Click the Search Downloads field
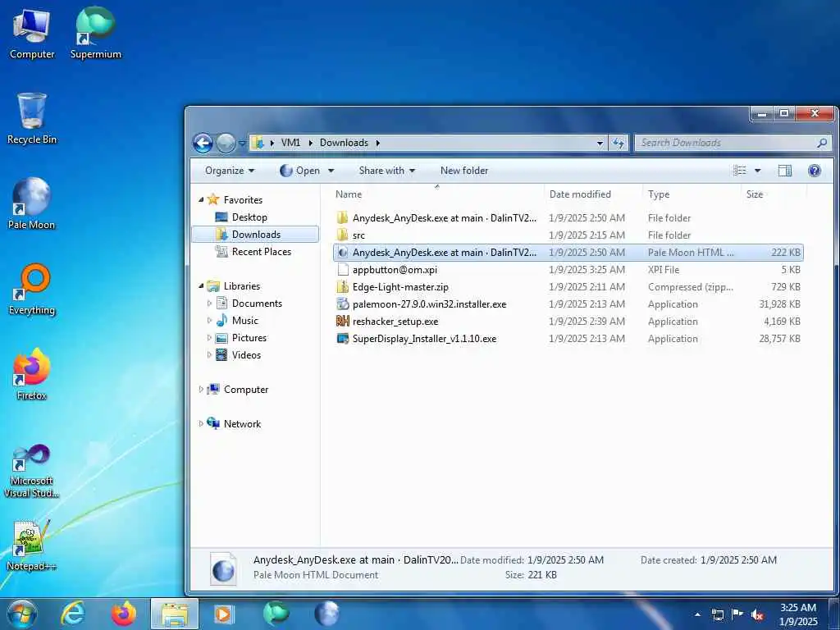840x630 pixels. [733, 143]
